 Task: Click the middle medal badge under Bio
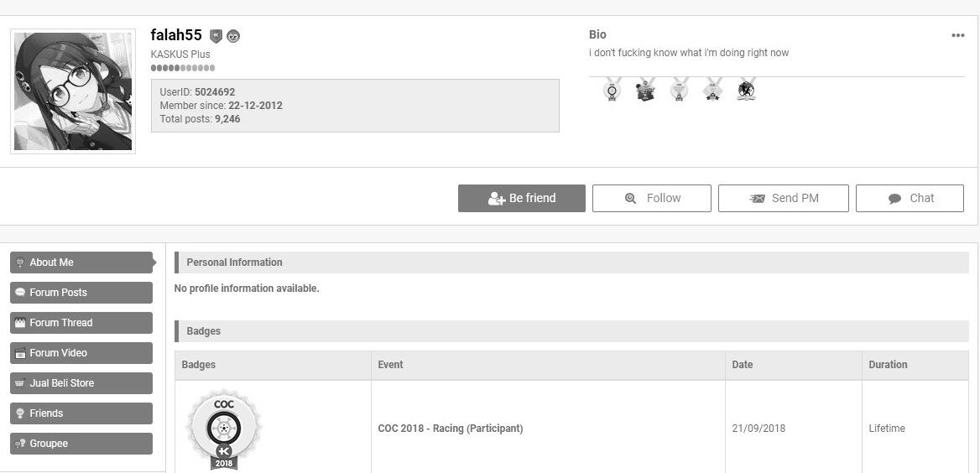coord(679,90)
